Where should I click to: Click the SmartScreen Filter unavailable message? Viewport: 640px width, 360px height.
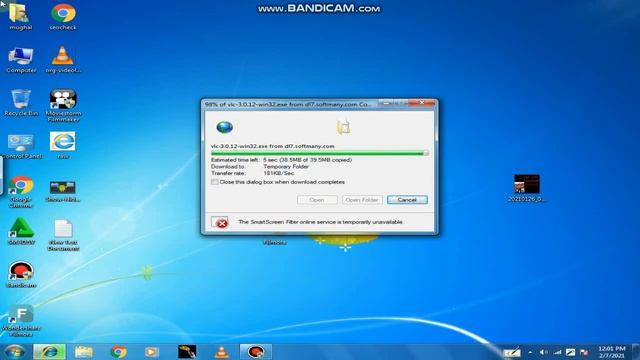321,222
